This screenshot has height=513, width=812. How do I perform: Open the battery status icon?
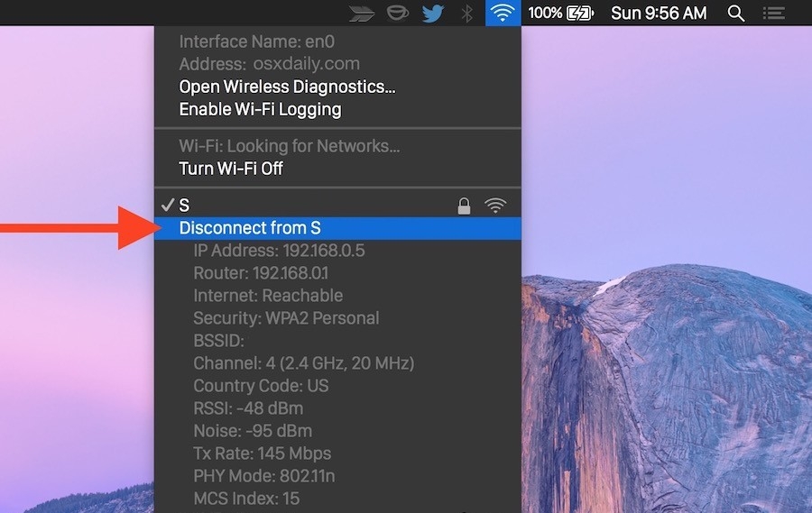click(580, 13)
